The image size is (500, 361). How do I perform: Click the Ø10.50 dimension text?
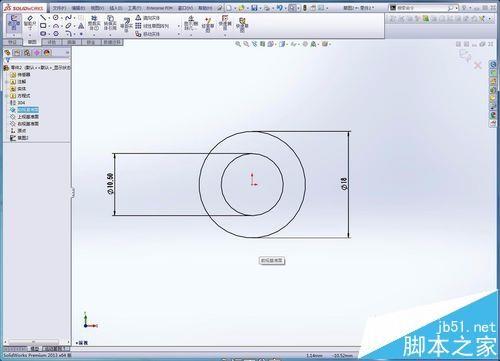[110, 184]
